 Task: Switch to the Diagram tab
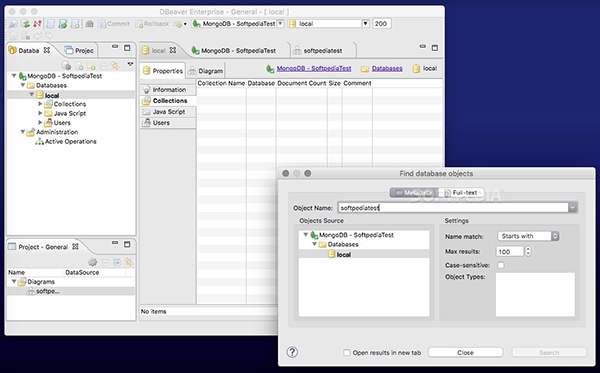pos(205,71)
